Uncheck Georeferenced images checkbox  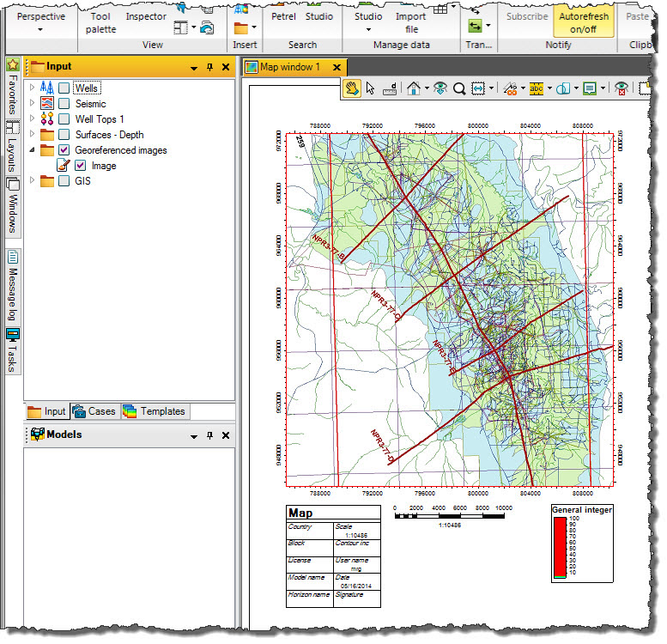(x=64, y=150)
